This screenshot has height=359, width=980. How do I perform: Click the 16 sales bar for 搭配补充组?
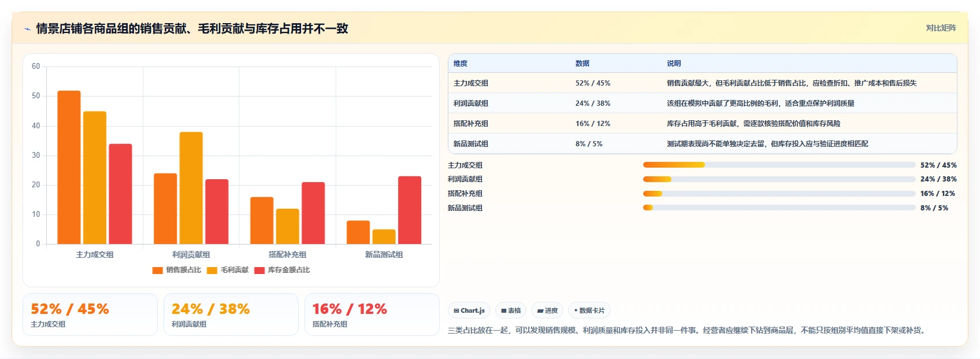pos(262,220)
